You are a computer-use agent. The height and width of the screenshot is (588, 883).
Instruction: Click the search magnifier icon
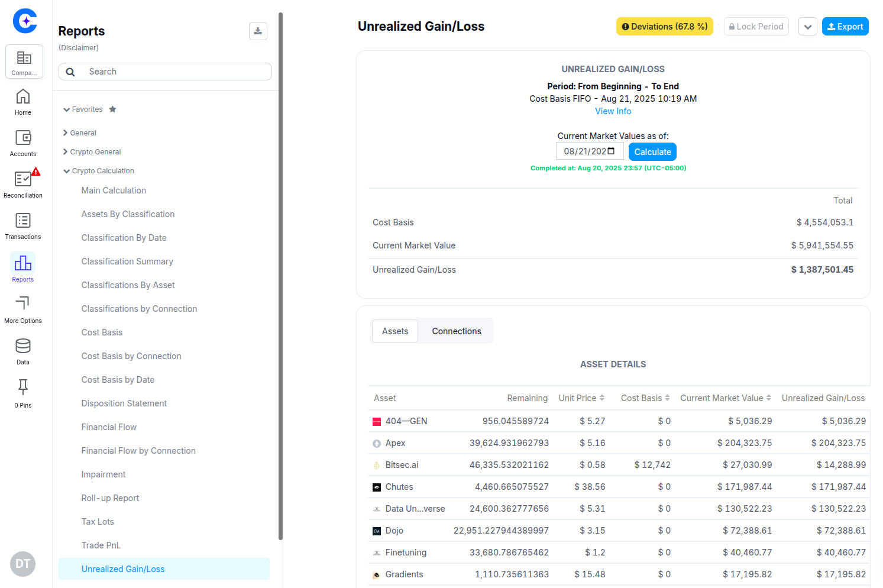[x=70, y=72]
